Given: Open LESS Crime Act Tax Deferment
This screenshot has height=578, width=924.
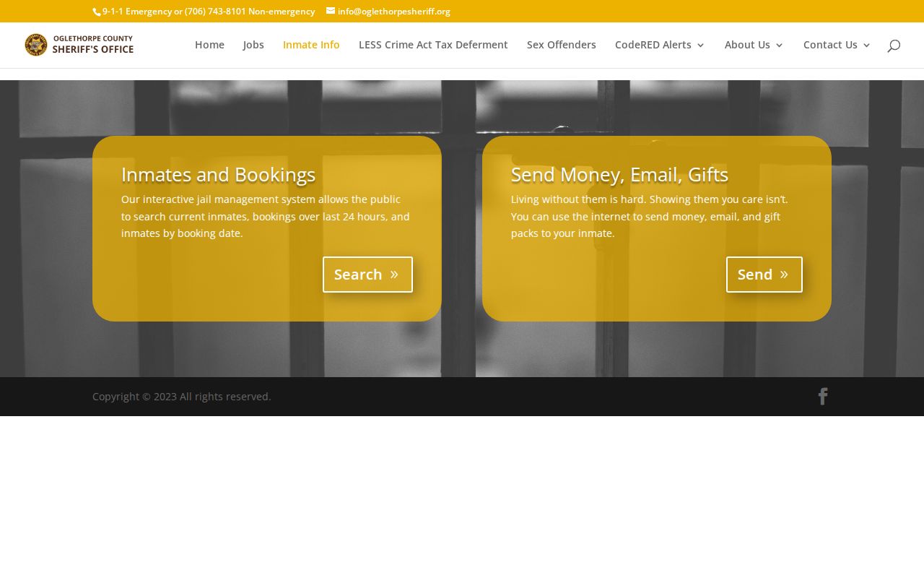Looking at the screenshot, I should (x=433, y=45).
